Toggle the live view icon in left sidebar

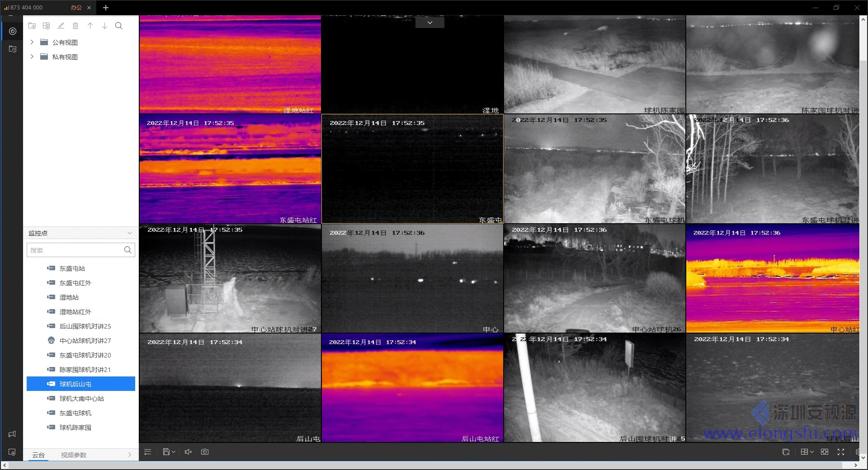[13, 31]
